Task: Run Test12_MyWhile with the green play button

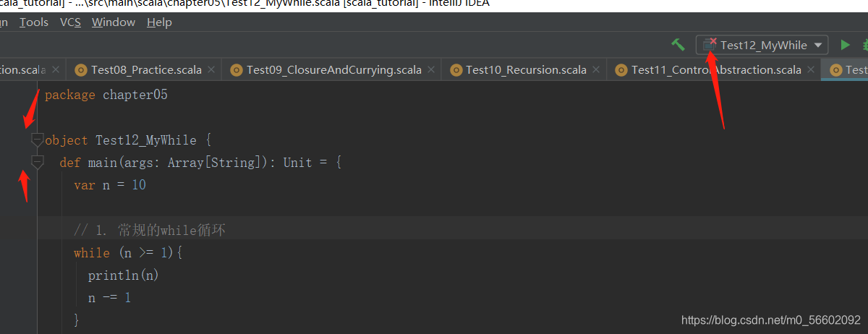Action: click(x=845, y=45)
